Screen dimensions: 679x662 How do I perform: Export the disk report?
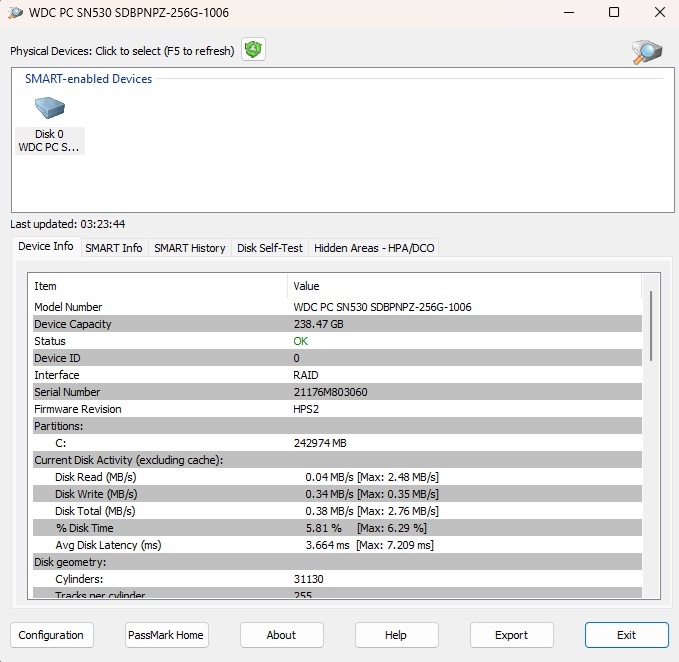point(511,635)
